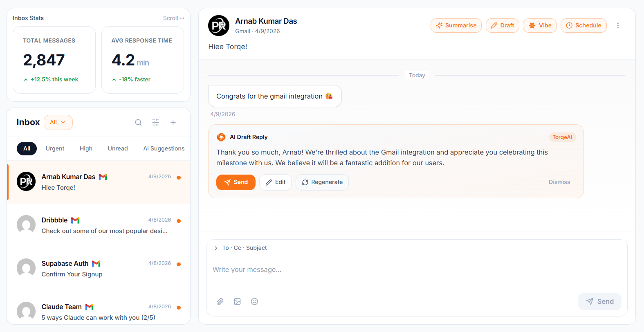Screen dimensions: 644x332
Task: Switch to the High priority tab
Action: pos(86,148)
